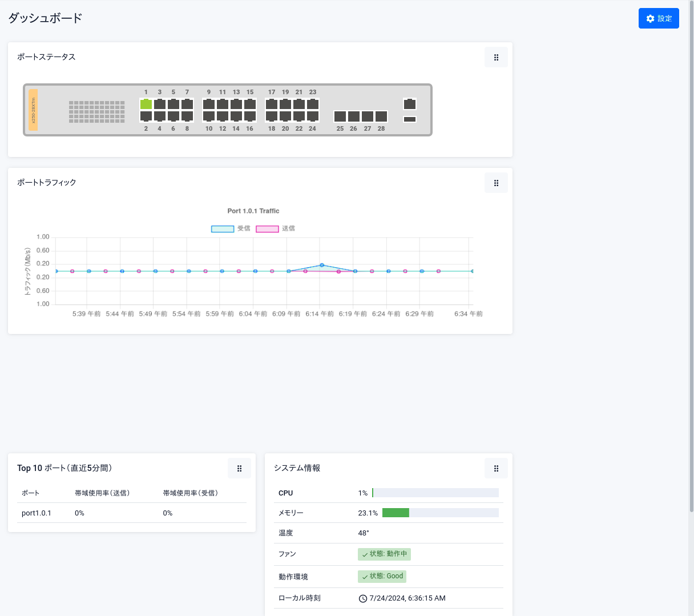Click SFP port 25 icon

tap(340, 116)
